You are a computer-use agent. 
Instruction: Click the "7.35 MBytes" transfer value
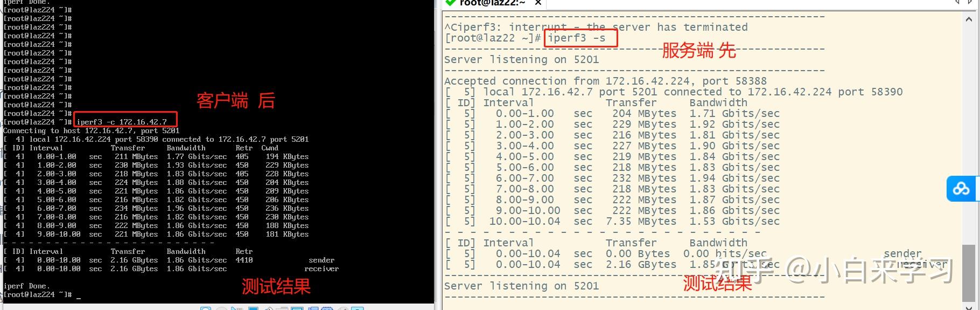click(641, 222)
